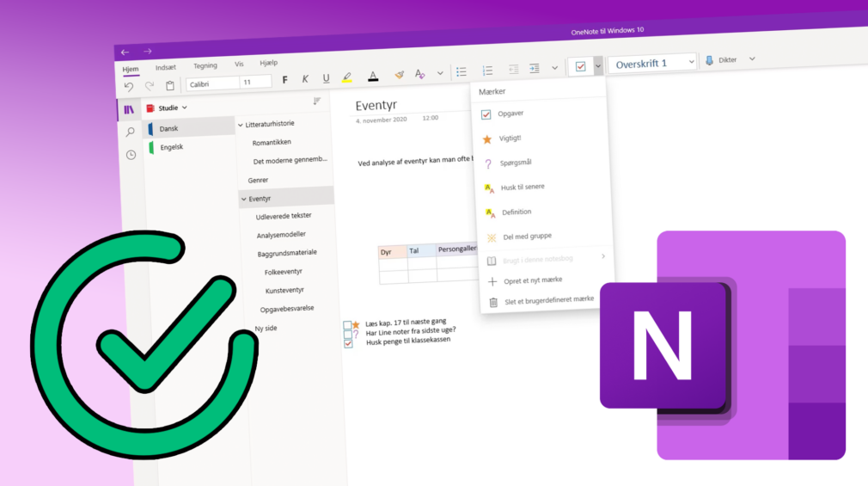868x486 pixels.
Task: Open the Udleverede tekster page
Action: (284, 216)
